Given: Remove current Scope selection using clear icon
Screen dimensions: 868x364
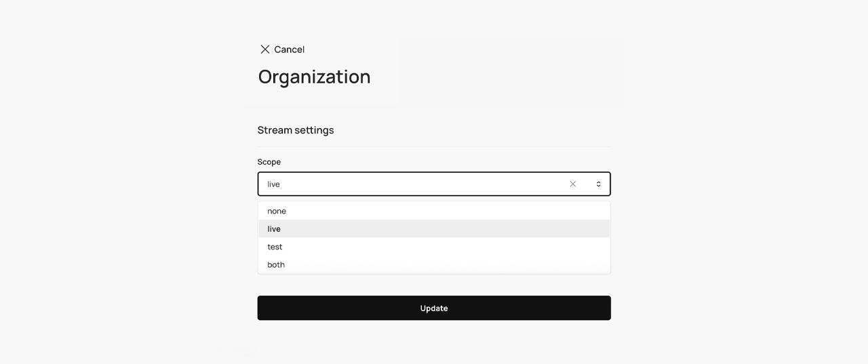Looking at the screenshot, I should pos(572,184).
